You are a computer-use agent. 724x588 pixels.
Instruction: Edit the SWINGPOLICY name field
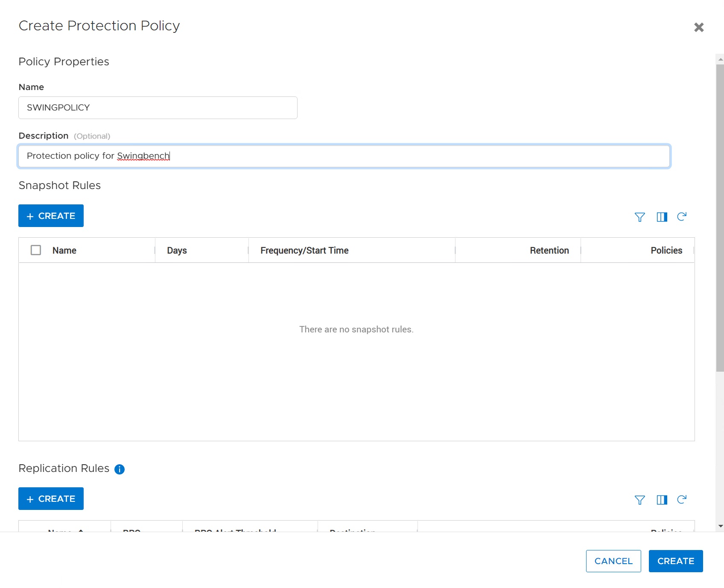[x=158, y=108]
